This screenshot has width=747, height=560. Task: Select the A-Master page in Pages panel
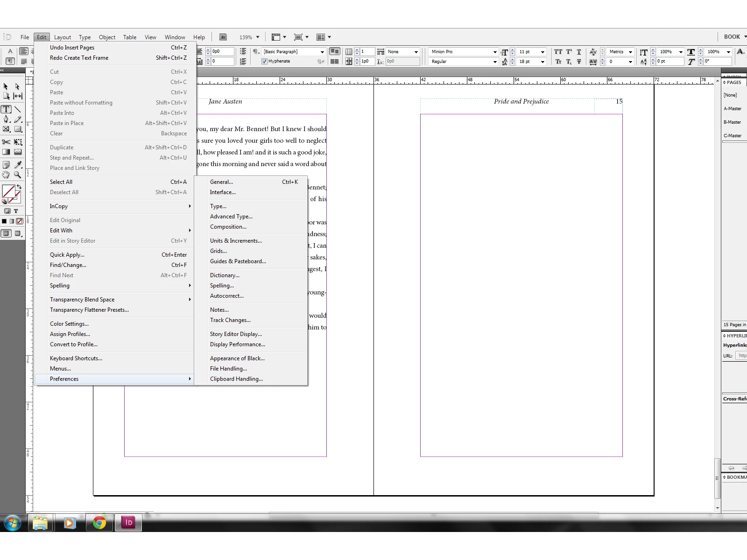tap(733, 109)
